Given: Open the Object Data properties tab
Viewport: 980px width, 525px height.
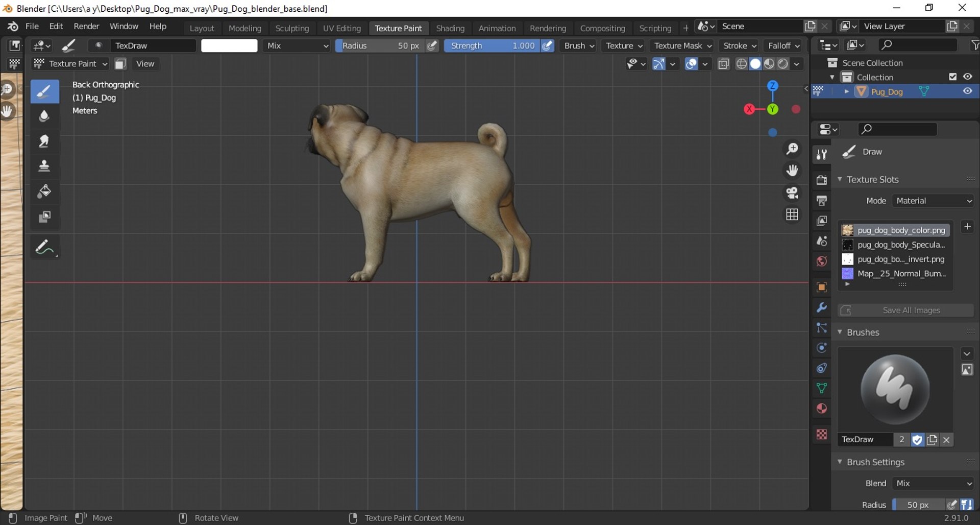Looking at the screenshot, I should point(821,388).
